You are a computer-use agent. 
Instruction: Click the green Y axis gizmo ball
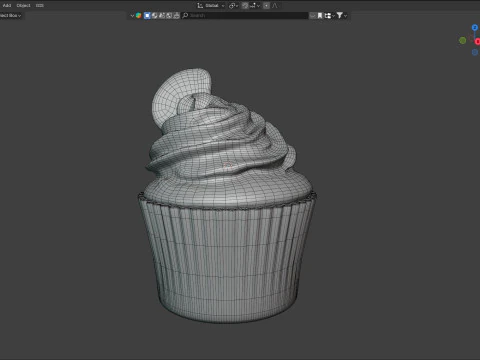coord(462,41)
